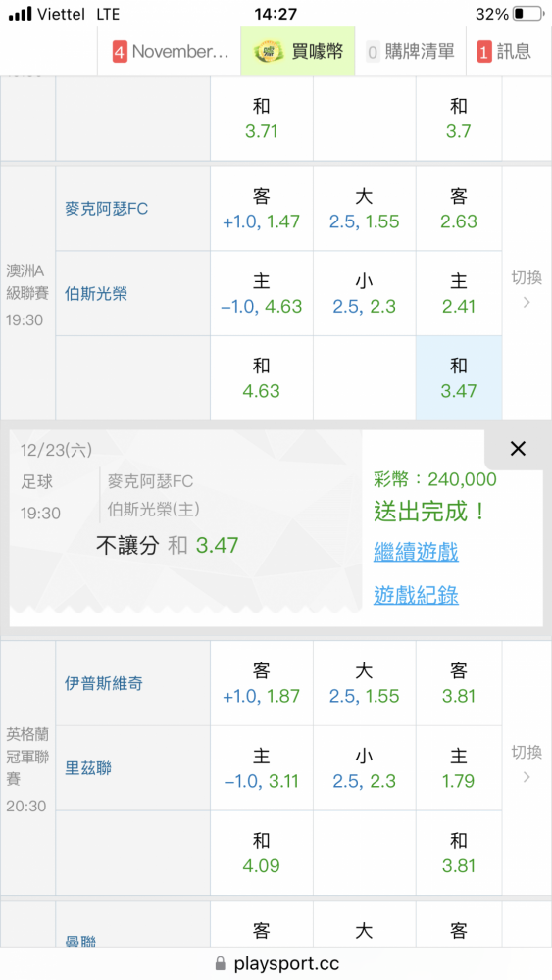Tap the playsport.cc address bar
This screenshot has height=980, width=552.
click(x=276, y=963)
